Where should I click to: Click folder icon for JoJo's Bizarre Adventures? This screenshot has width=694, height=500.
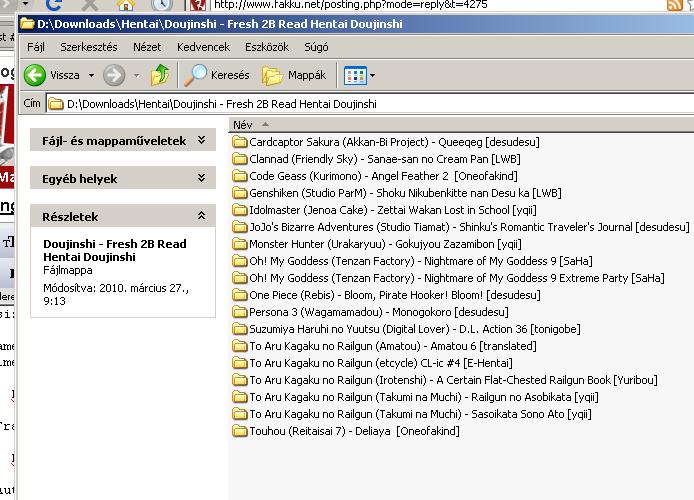(239, 227)
